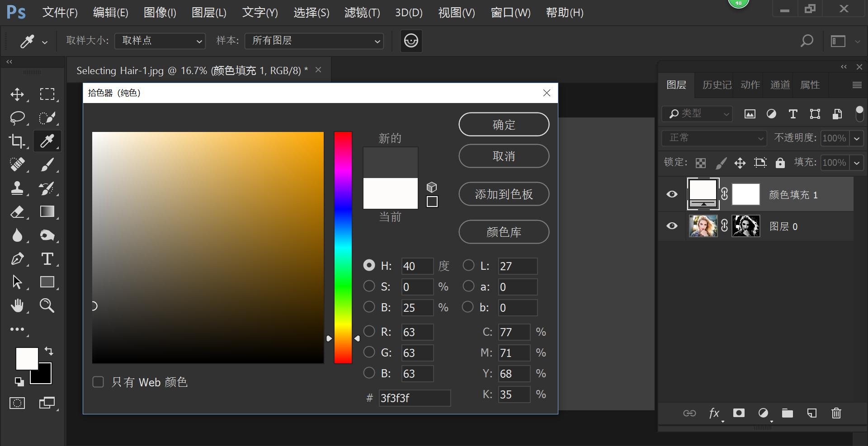Click the 添加到色板 button
This screenshot has height=446, width=868.
tap(503, 194)
